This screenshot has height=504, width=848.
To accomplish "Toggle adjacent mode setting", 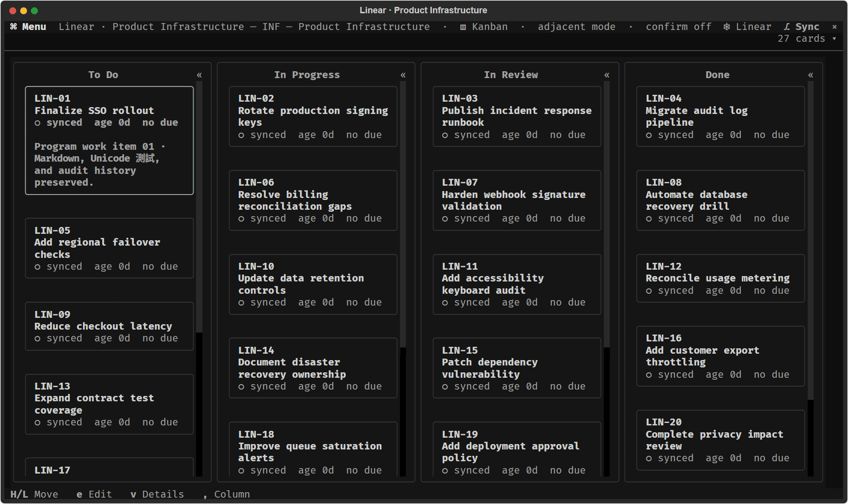I will (576, 27).
